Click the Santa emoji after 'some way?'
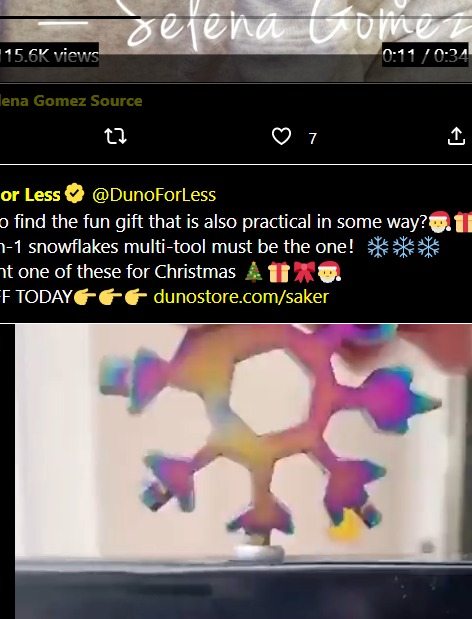 440,221
